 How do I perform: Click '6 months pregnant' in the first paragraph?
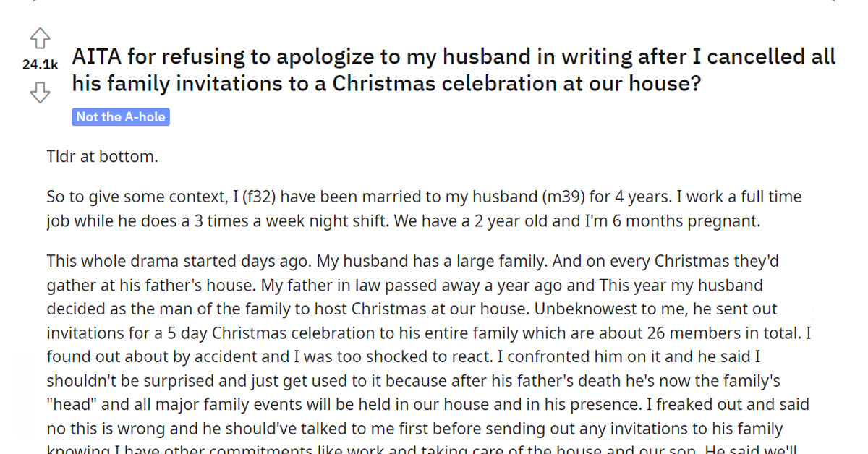coord(687,220)
